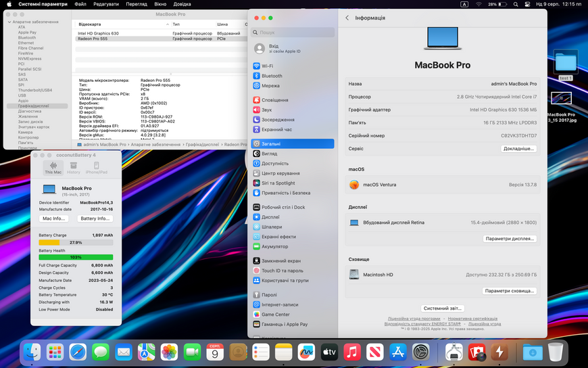588x368 pixels.
Task: Open Вікно menu
Action: click(x=160, y=4)
